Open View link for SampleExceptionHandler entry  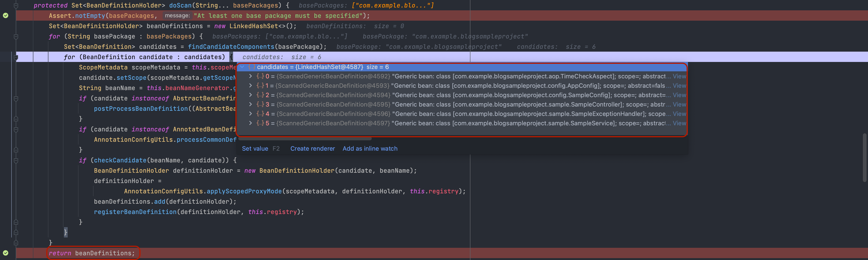pyautogui.click(x=679, y=114)
